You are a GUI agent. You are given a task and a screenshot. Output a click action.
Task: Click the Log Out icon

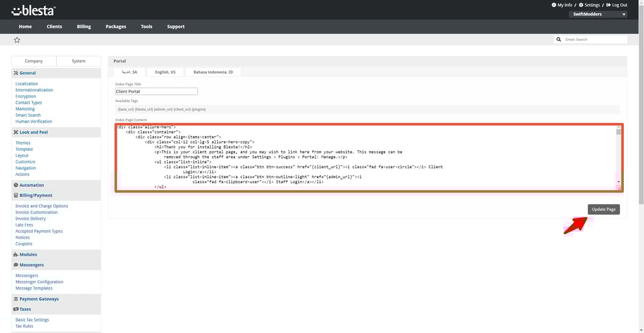[608, 5]
